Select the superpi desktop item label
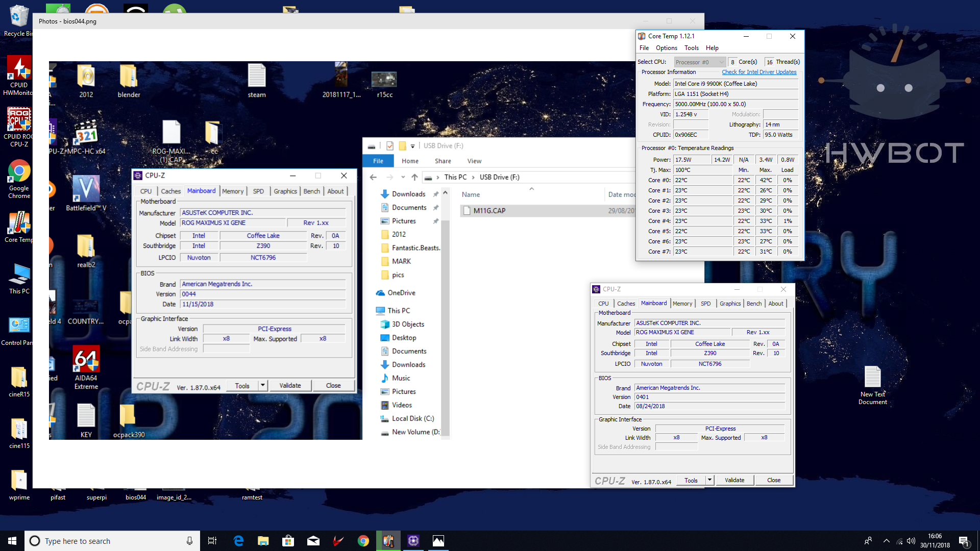 coord(96,497)
